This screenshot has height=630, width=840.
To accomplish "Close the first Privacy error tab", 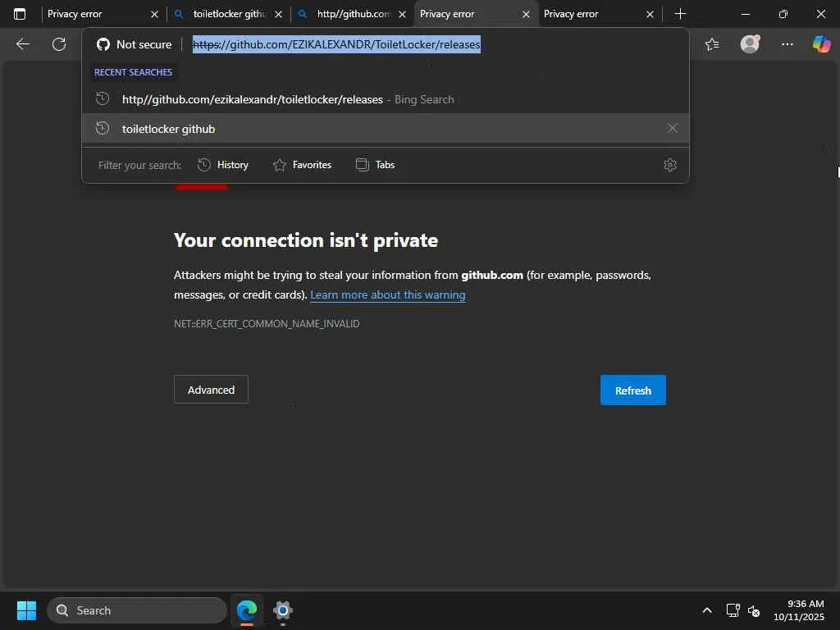I will click(x=155, y=15).
